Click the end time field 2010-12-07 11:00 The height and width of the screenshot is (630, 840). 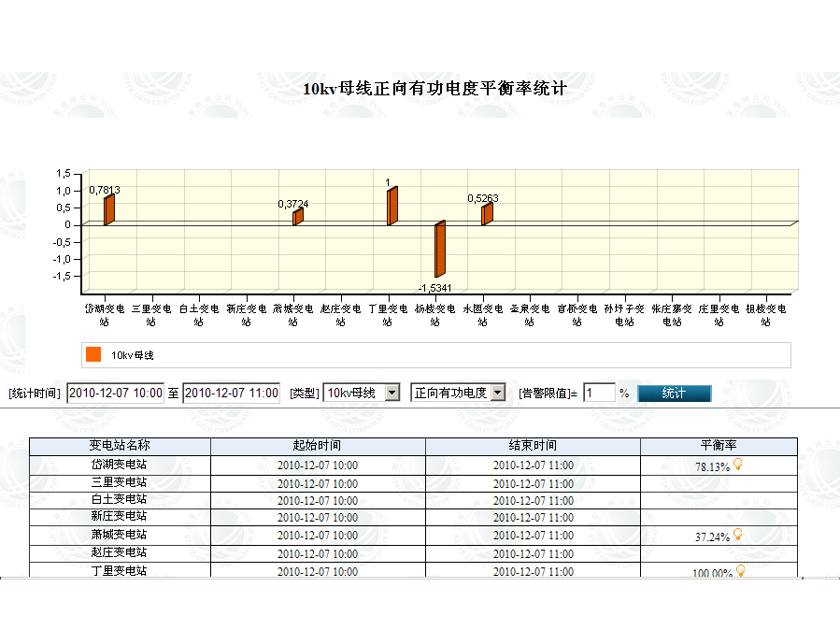[232, 394]
